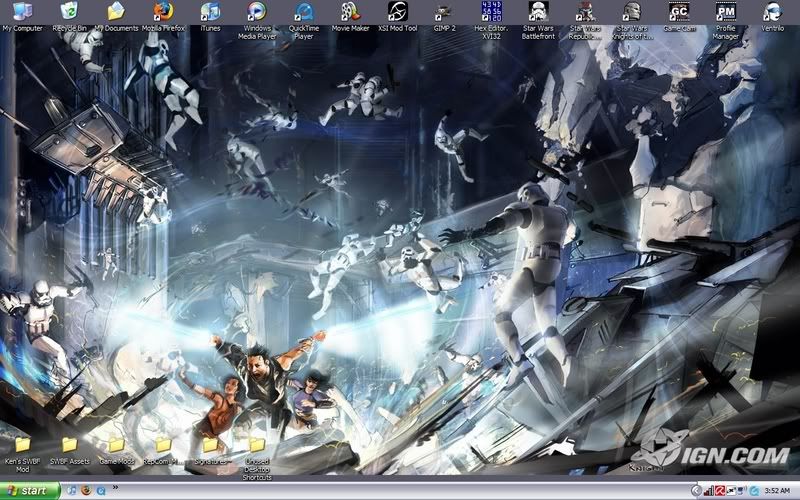Click the network signal tray icon
Image resolution: width=800 pixels, height=500 pixels.
point(709,491)
